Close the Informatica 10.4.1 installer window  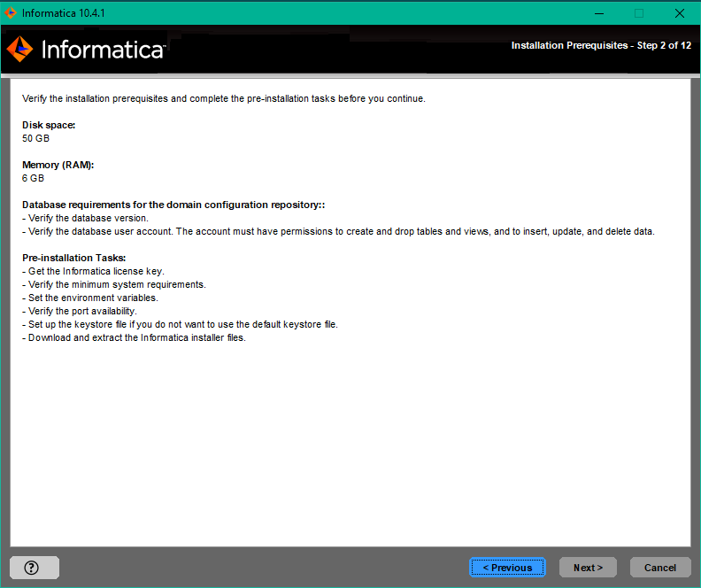[x=680, y=13]
